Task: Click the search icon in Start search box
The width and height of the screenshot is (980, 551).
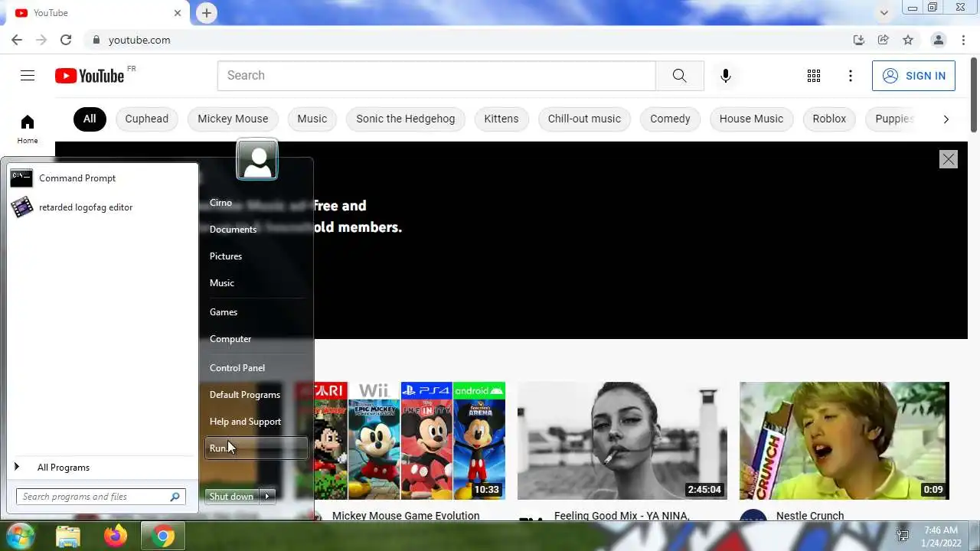Action: pyautogui.click(x=175, y=497)
